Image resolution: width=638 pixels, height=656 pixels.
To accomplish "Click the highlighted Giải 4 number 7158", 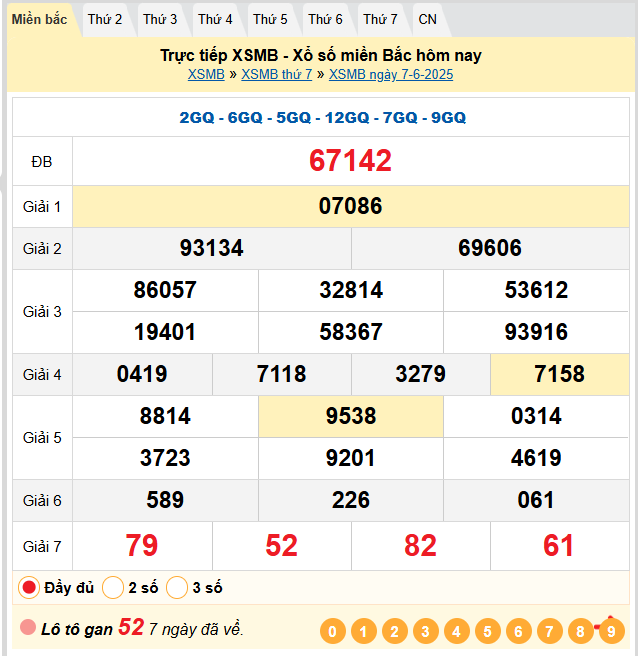I will 560,374.
